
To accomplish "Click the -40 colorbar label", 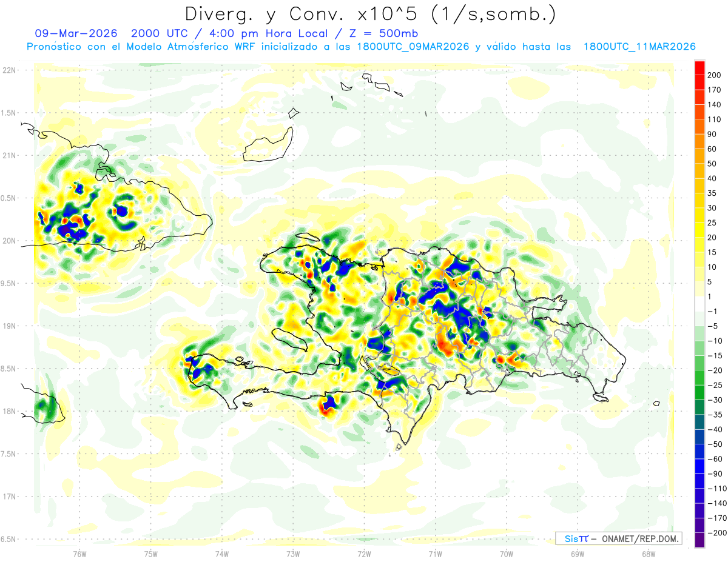I will tap(715, 430).
